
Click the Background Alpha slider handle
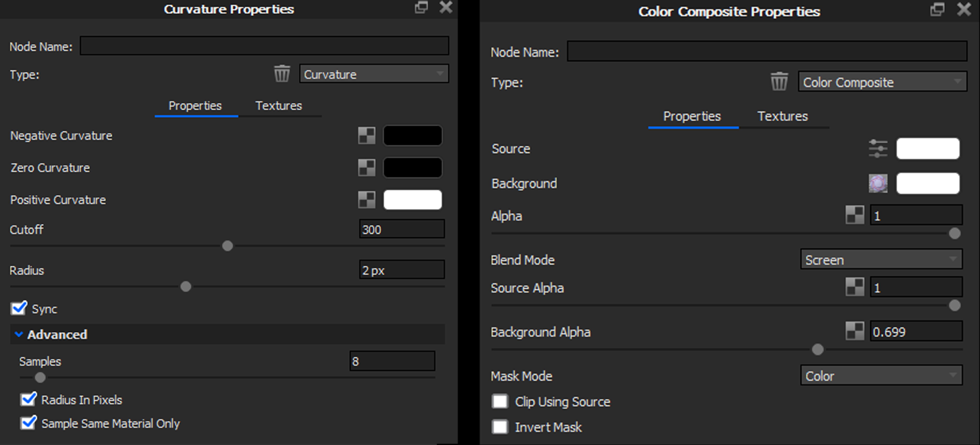[x=818, y=349]
